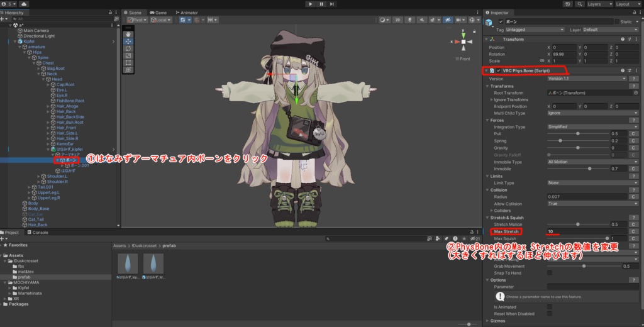The width and height of the screenshot is (644, 327).
Task: Select the Move tool in Scene toolbar
Action: tap(128, 42)
